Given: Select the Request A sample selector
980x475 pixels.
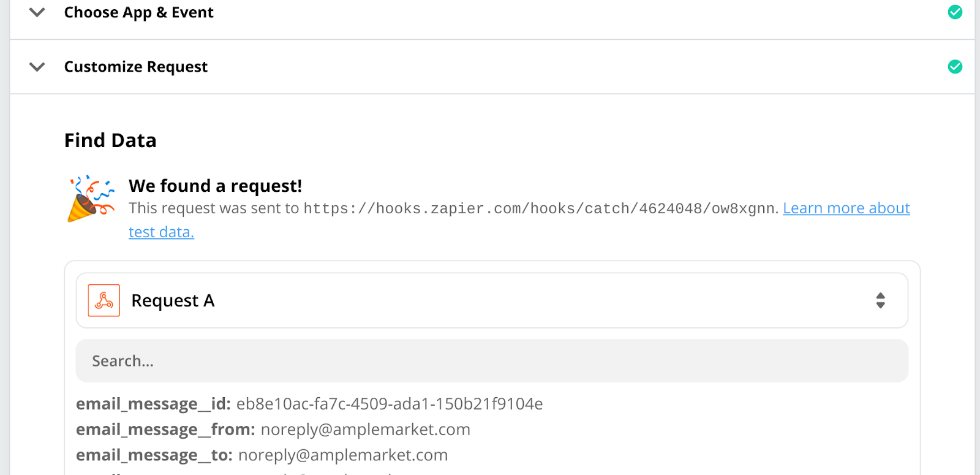Looking at the screenshot, I should [x=492, y=300].
